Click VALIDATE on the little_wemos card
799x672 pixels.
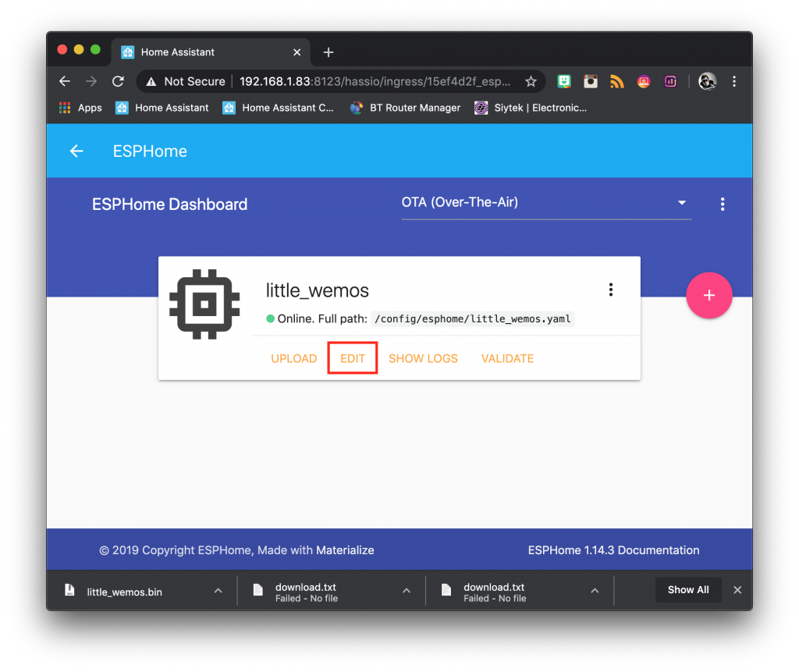tap(507, 358)
